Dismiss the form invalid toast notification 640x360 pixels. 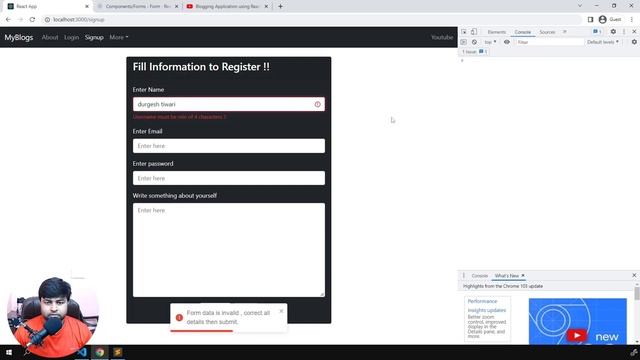[281, 311]
